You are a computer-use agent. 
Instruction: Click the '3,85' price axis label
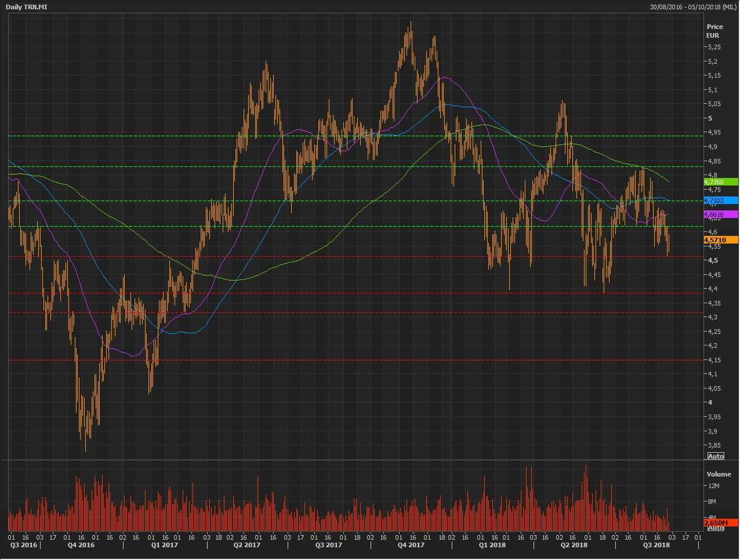[x=714, y=445]
